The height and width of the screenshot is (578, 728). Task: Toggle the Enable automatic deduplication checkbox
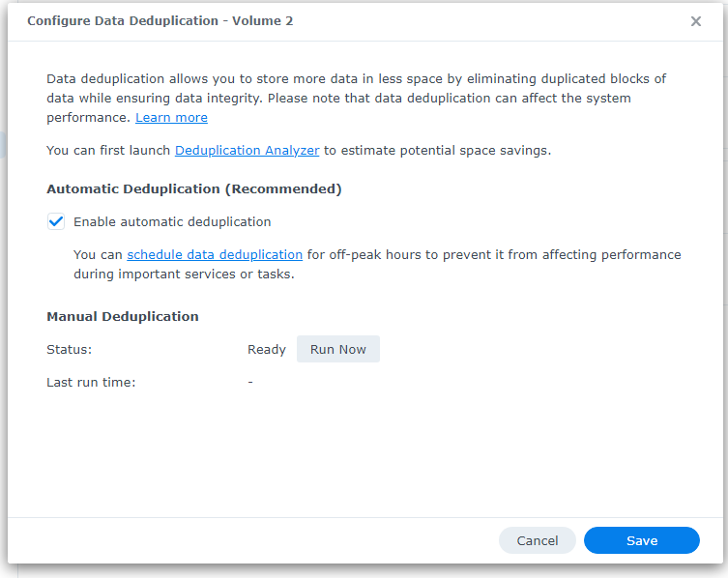point(56,221)
